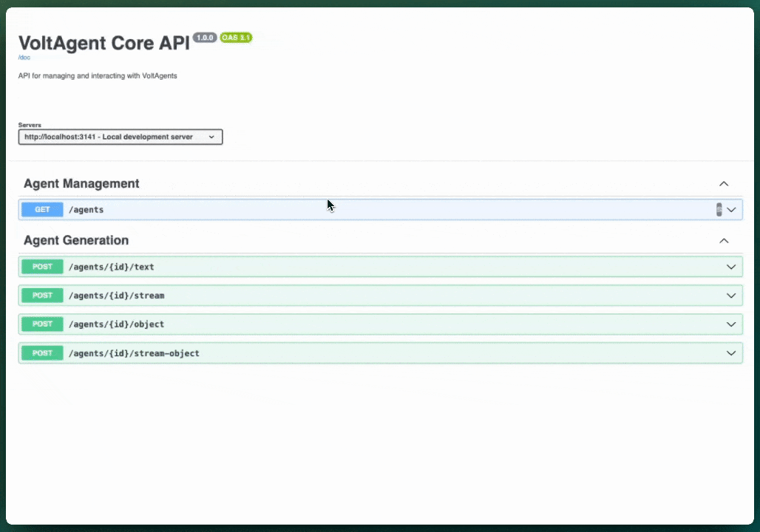Click the POST badge for /agents/{id}/stream-object

[42, 353]
